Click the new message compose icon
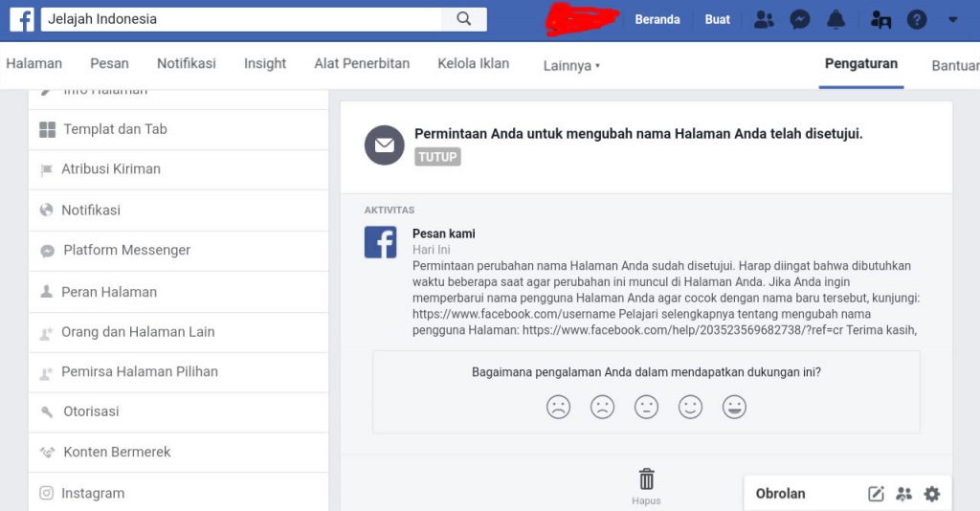This screenshot has width=980, height=511. (x=877, y=494)
